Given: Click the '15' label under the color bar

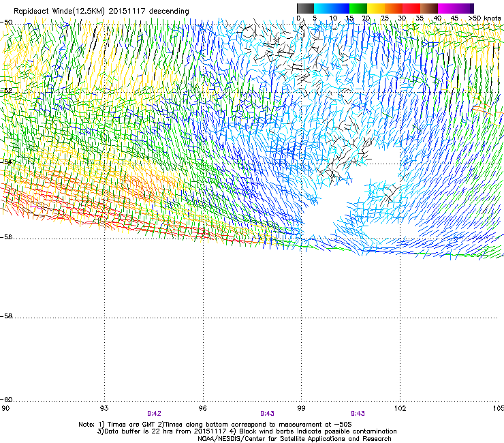Looking at the screenshot, I should [349, 18].
